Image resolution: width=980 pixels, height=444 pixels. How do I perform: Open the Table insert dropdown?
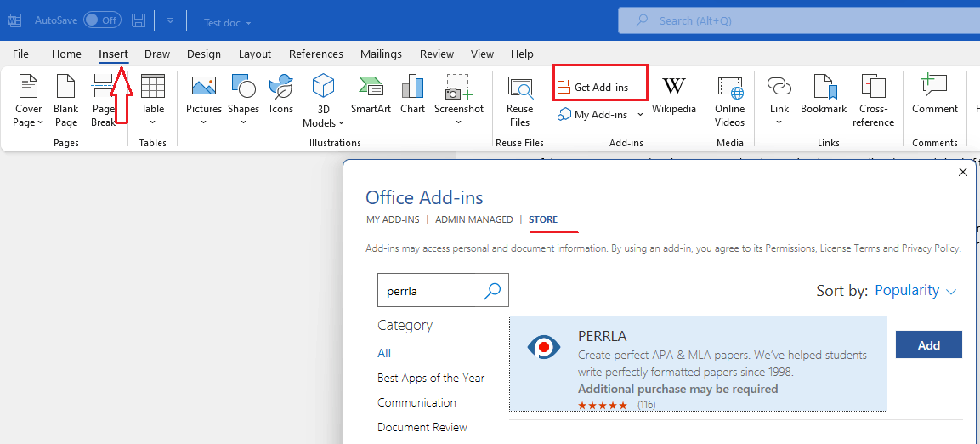152,100
